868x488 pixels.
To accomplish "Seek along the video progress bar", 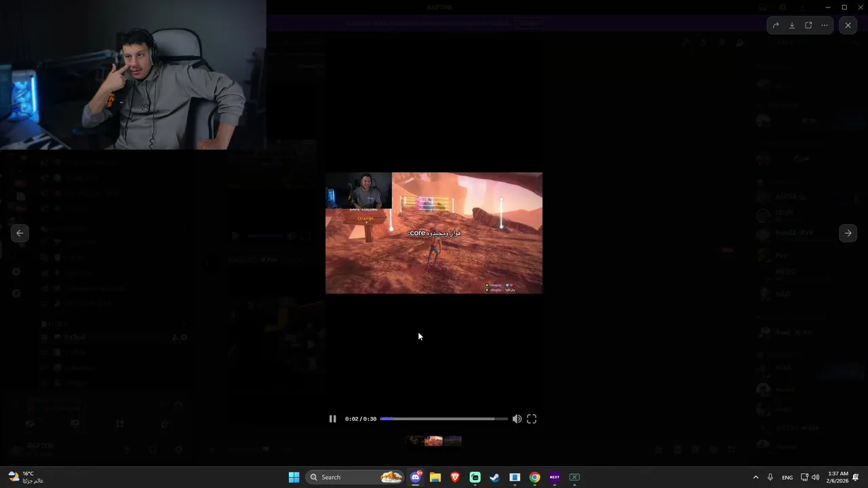I will tap(443, 419).
